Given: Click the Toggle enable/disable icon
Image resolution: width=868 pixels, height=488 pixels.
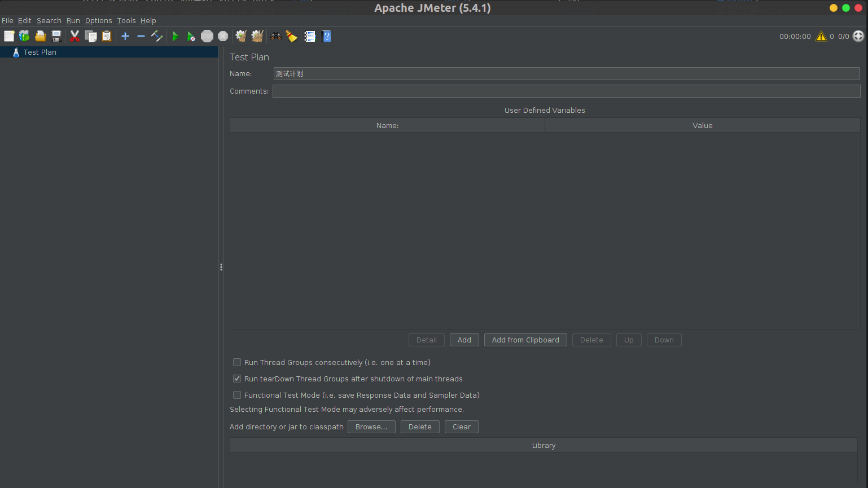Looking at the screenshot, I should click(157, 36).
